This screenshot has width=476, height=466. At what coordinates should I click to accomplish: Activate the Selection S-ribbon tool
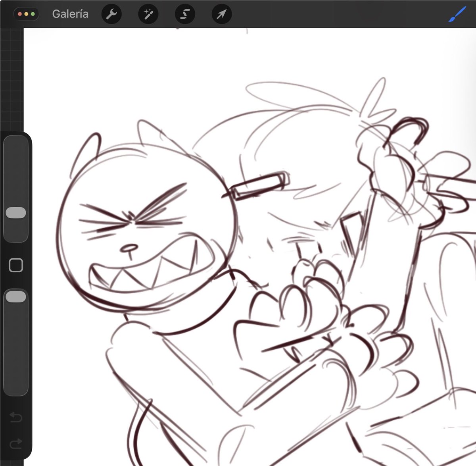tap(185, 14)
